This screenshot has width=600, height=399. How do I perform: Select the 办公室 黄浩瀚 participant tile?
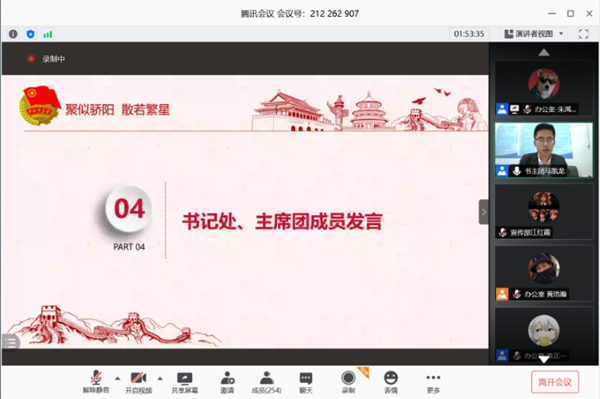pyautogui.click(x=544, y=273)
